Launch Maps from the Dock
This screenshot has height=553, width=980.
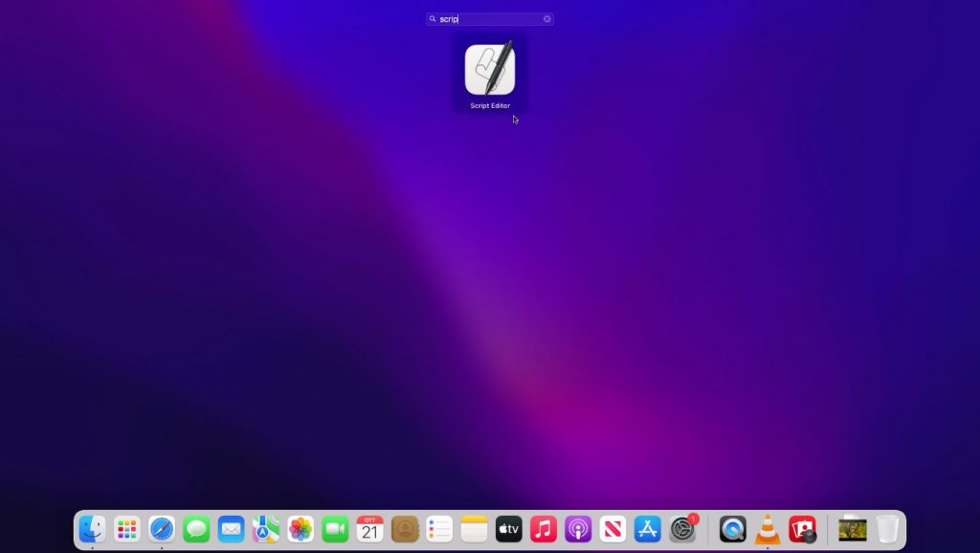(x=266, y=529)
